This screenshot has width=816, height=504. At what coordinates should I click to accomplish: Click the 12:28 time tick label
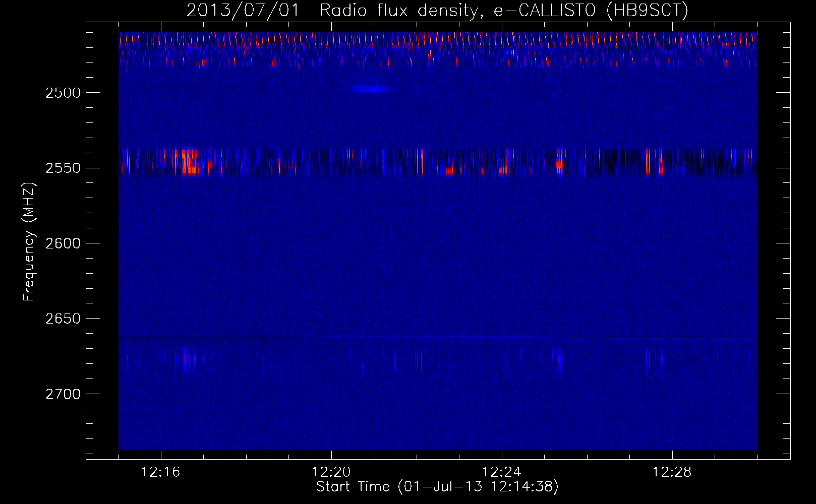(672, 472)
